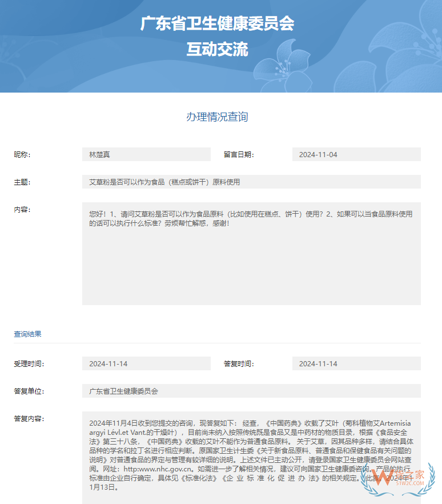This screenshot has height=504, width=442.
Task: Click the 查询结果 section heading
Action: (x=27, y=334)
